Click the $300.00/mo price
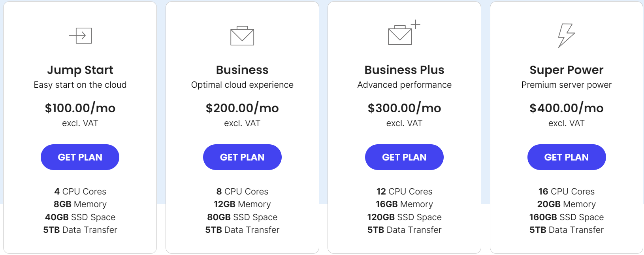The width and height of the screenshot is (644, 255). click(x=404, y=108)
